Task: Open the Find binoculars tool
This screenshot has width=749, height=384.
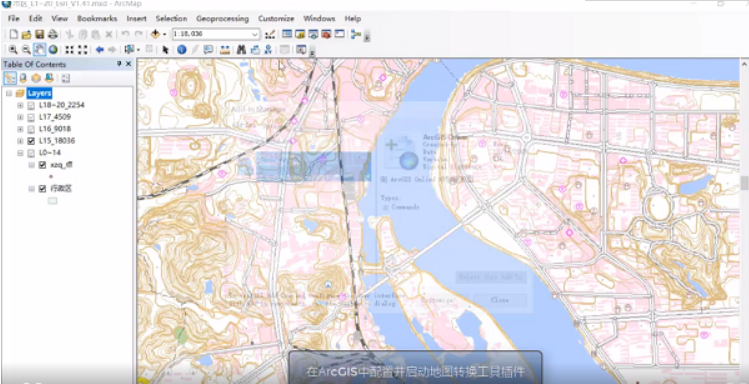Action: pyautogui.click(x=241, y=49)
